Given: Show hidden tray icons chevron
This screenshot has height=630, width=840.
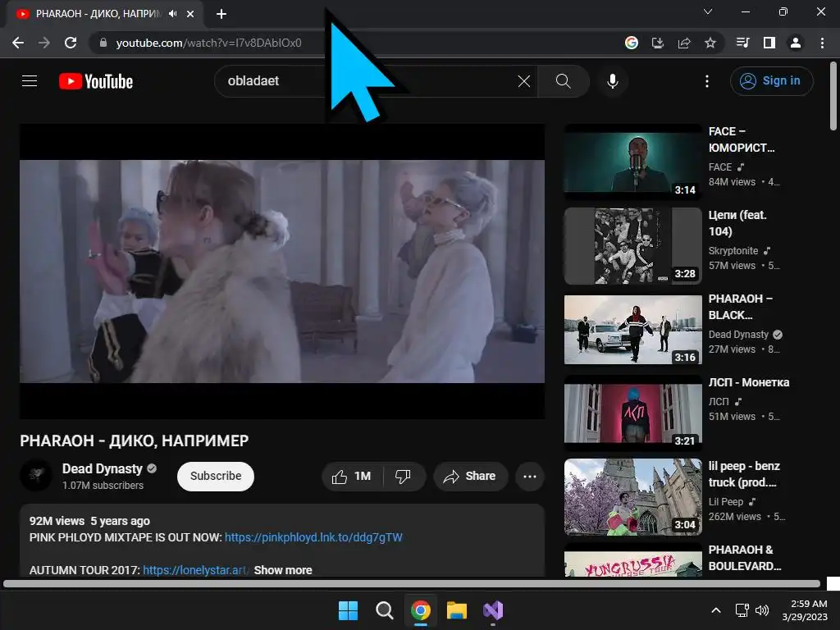Looking at the screenshot, I should point(715,610).
